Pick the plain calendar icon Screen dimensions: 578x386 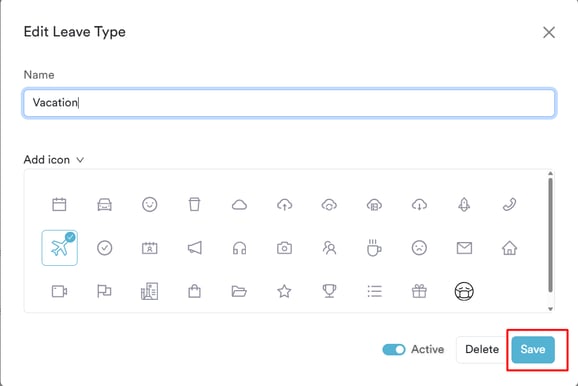tap(59, 204)
